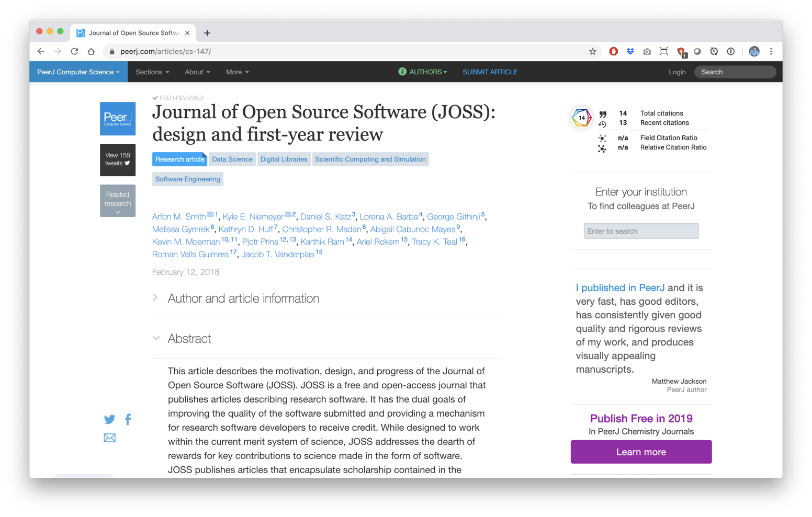Image resolution: width=812 pixels, height=517 pixels.
Task: Click the Twitter share icon
Action: [x=109, y=419]
